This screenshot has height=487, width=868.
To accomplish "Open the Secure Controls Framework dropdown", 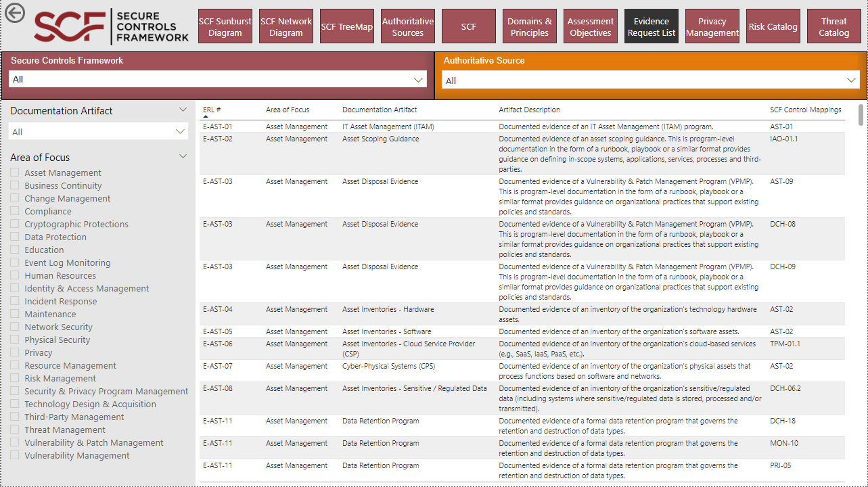I will click(x=419, y=79).
